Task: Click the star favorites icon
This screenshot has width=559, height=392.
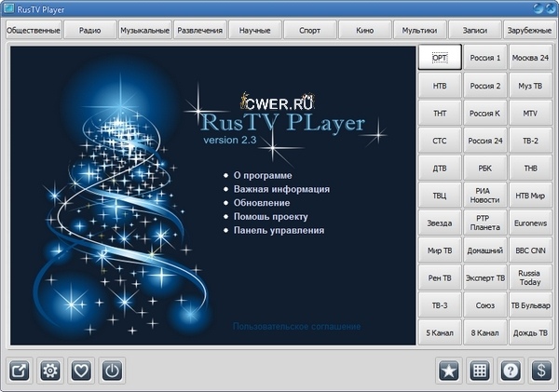Action: click(x=449, y=370)
